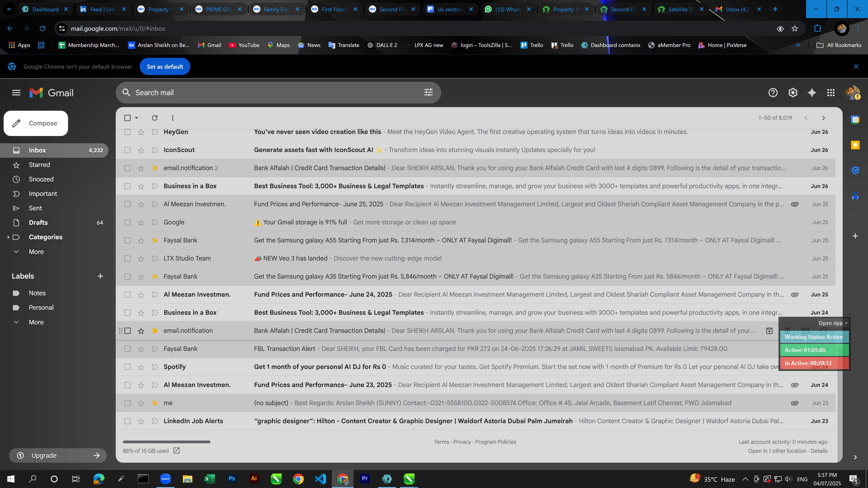868x488 pixels.
Task: Open Chrome extensions puzzle icon
Action: (x=817, y=29)
